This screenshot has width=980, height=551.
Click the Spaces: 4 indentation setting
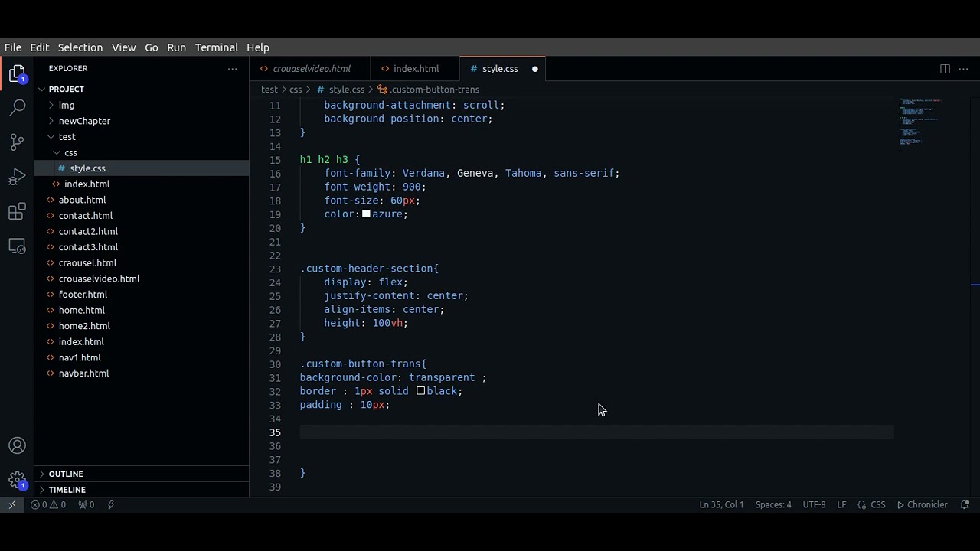(x=773, y=504)
